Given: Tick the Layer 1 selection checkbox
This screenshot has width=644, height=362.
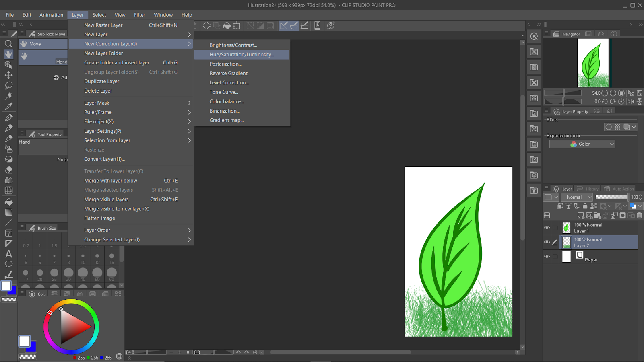Looking at the screenshot, I should 555,228.
